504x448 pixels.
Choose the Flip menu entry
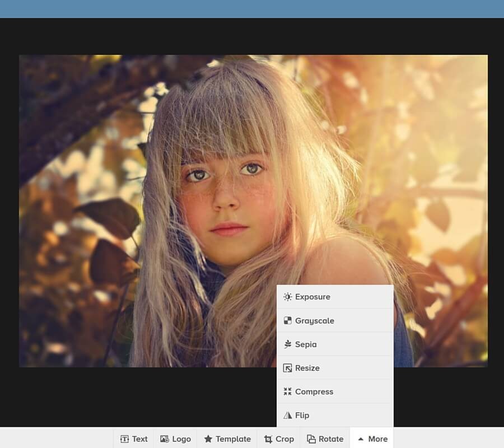335,415
